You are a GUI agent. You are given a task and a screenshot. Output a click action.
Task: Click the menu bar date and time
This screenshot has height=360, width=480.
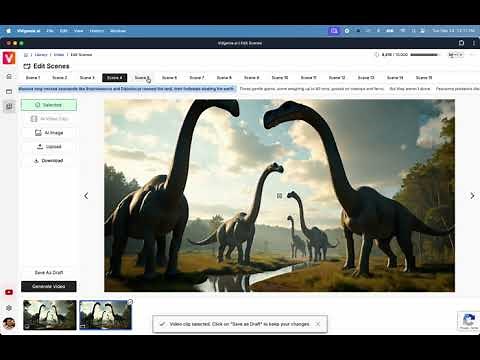(453, 31)
